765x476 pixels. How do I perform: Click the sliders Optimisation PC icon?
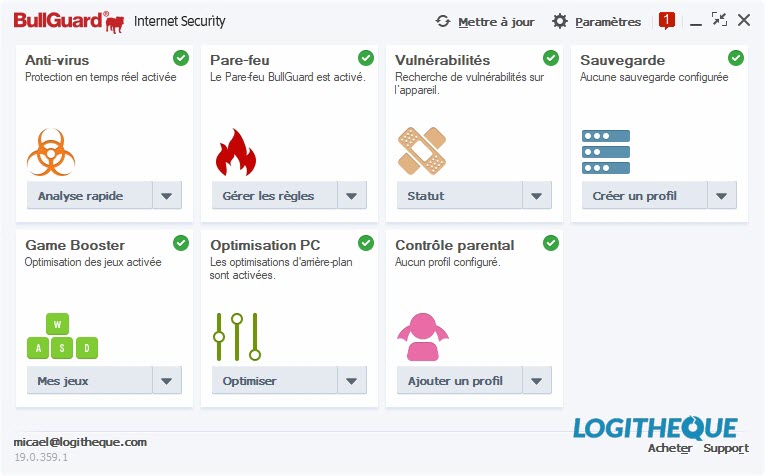[x=237, y=337]
